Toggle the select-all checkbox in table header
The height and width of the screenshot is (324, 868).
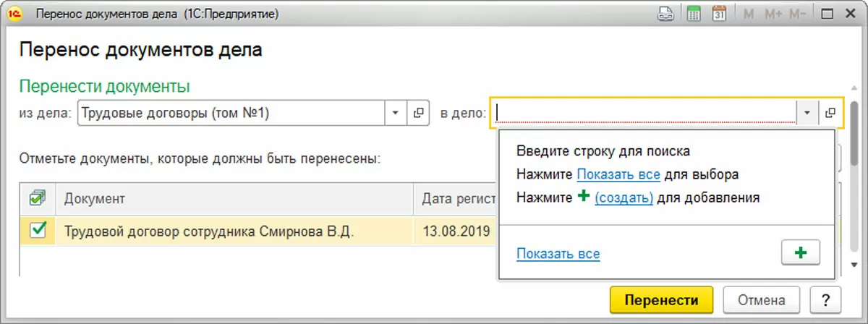[37, 197]
